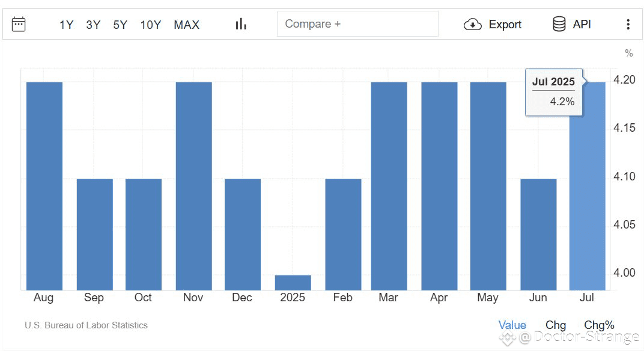Open the chart type bar icon
The width and height of the screenshot is (644, 353).
coord(241,24)
